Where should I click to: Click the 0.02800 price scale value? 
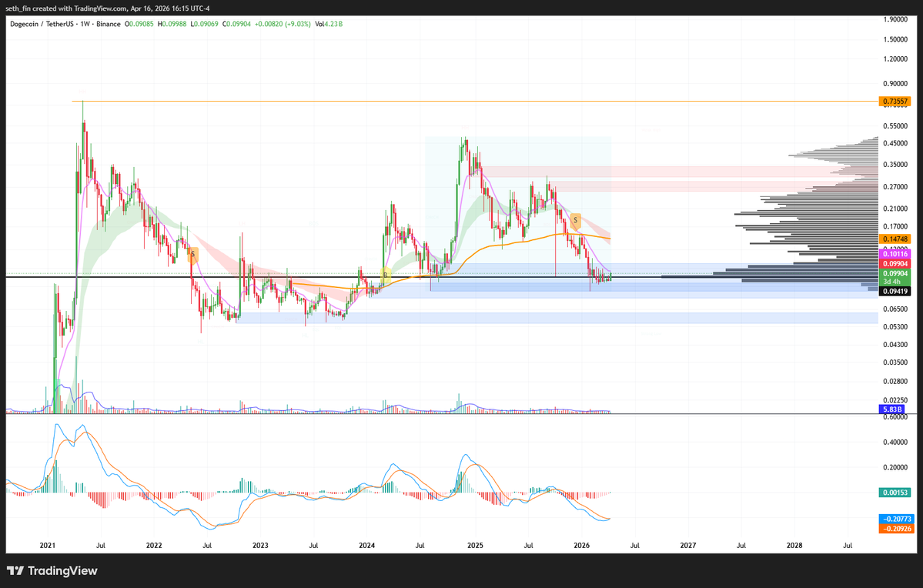[x=895, y=382]
